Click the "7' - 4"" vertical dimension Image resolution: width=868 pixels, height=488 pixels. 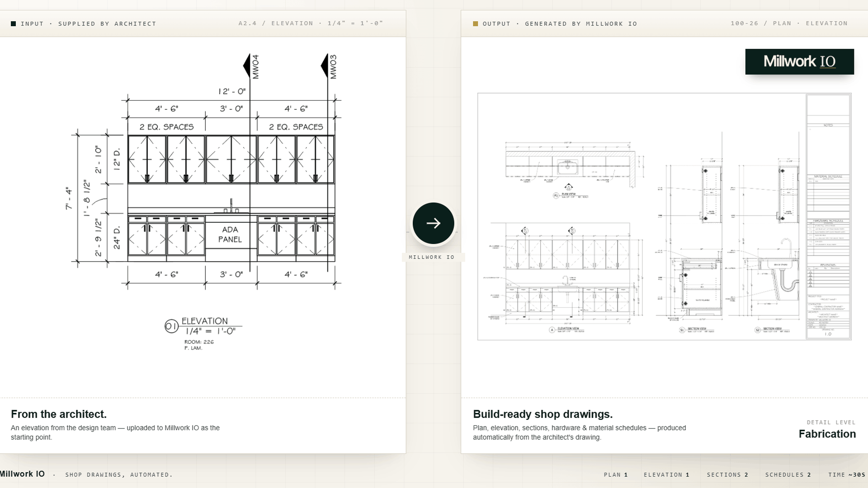click(x=69, y=198)
